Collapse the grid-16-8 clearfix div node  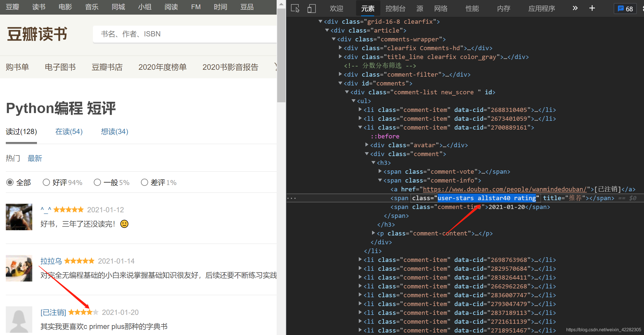coord(320,22)
